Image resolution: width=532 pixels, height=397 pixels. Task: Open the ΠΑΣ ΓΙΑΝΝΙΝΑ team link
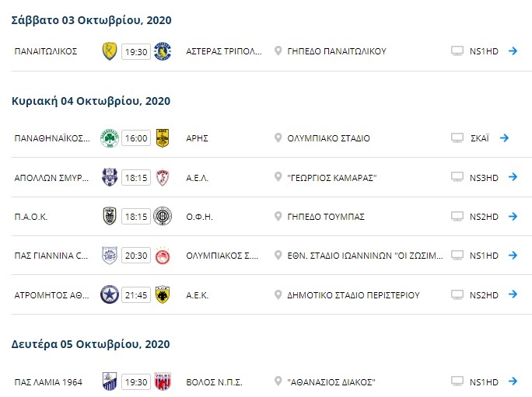tap(46, 256)
